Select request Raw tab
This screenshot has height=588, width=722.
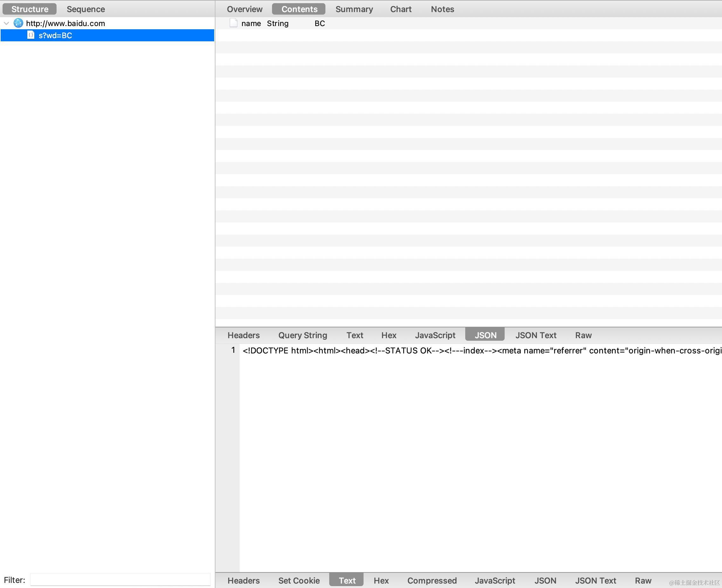tap(583, 335)
